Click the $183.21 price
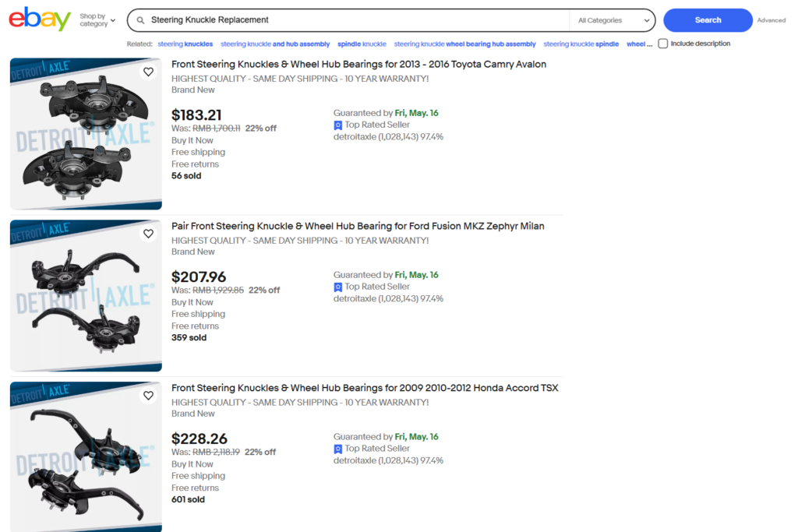 pyautogui.click(x=196, y=115)
